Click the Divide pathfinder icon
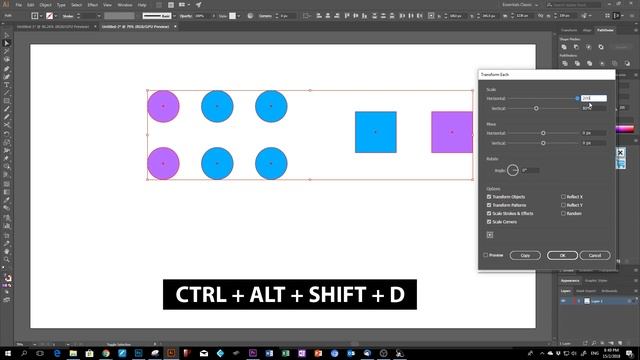The width and height of the screenshot is (640, 360). click(x=565, y=63)
